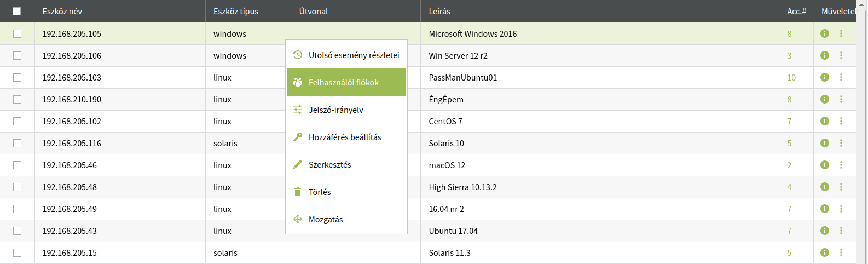Screen dimensions: 868x264
Task: Click the Hozzáférés beállítás key icon
Action: [298, 137]
